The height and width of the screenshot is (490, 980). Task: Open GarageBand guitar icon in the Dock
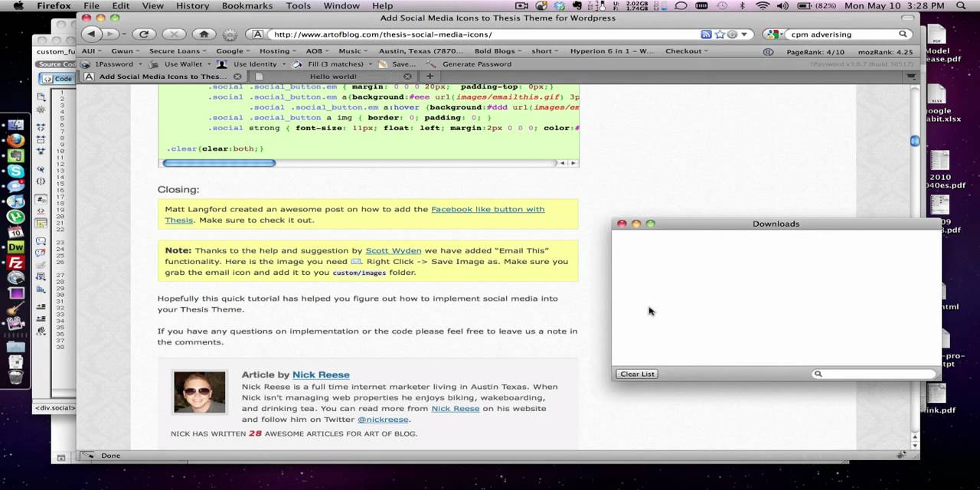(x=15, y=309)
